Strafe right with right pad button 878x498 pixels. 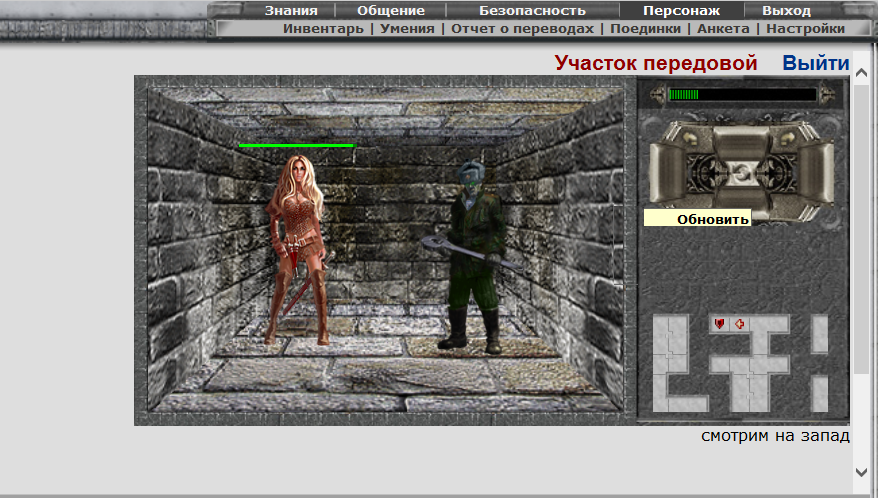point(816,173)
